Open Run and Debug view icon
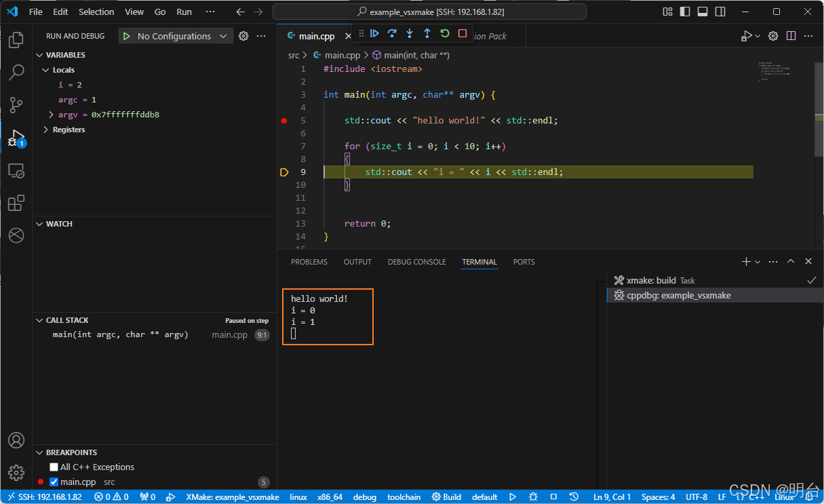 coord(16,138)
